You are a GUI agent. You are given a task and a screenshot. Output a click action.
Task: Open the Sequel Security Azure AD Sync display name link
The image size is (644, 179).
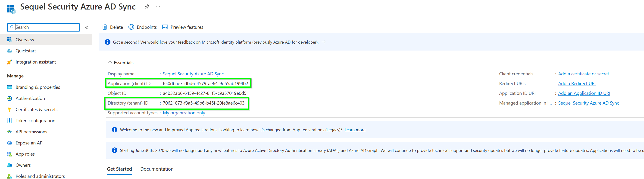[x=193, y=74]
